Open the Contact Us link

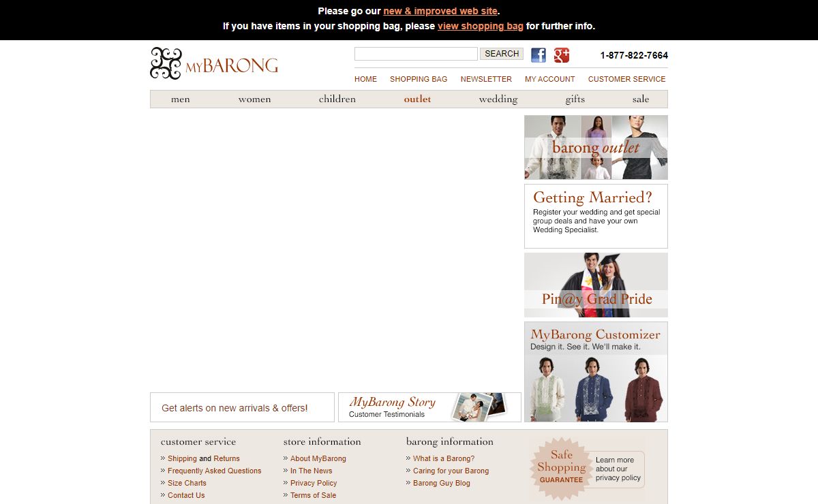(x=186, y=495)
